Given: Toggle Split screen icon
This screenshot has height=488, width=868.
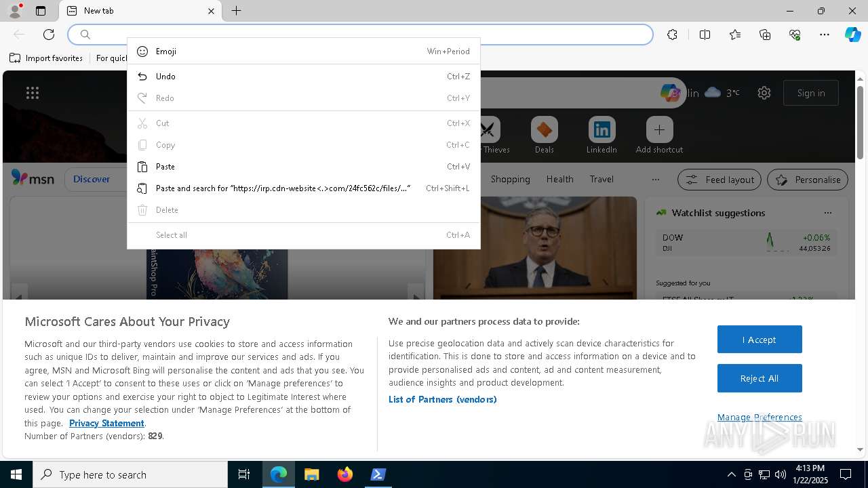Looking at the screenshot, I should (705, 35).
